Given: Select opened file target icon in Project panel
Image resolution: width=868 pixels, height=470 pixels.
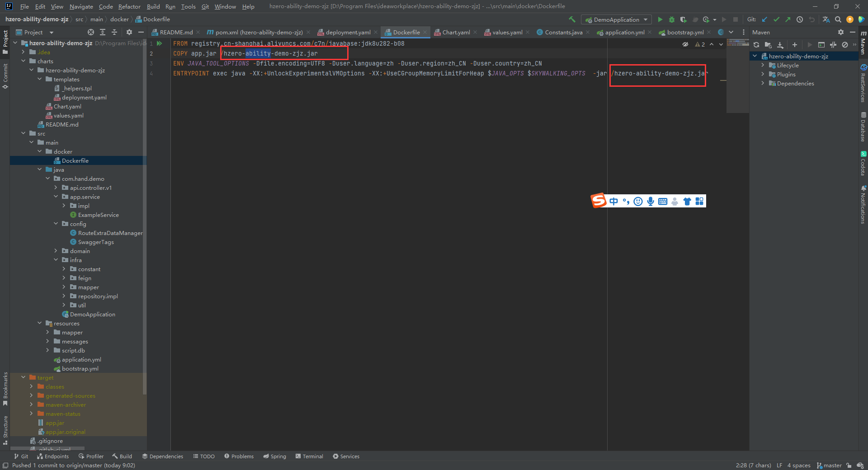Looking at the screenshot, I should [x=91, y=32].
